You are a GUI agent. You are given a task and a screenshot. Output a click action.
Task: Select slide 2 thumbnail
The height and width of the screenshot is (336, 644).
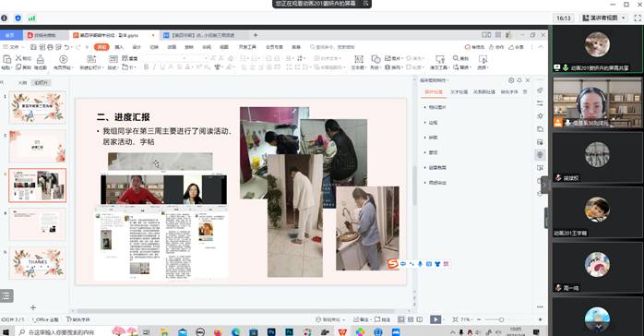pos(38,147)
